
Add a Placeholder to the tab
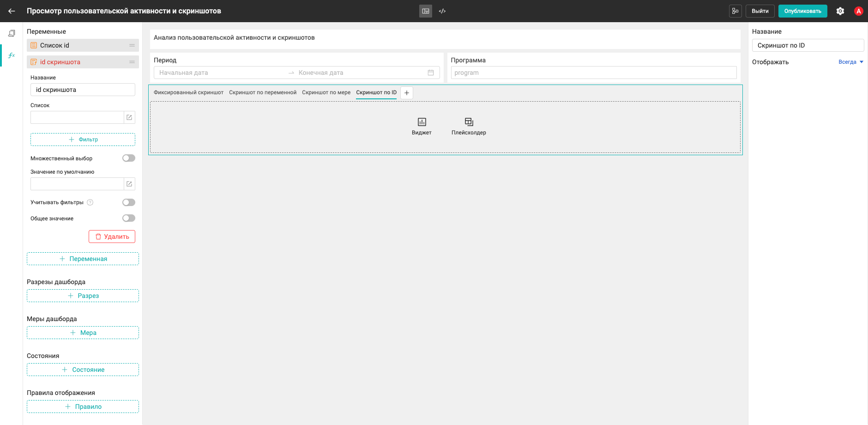(469, 126)
